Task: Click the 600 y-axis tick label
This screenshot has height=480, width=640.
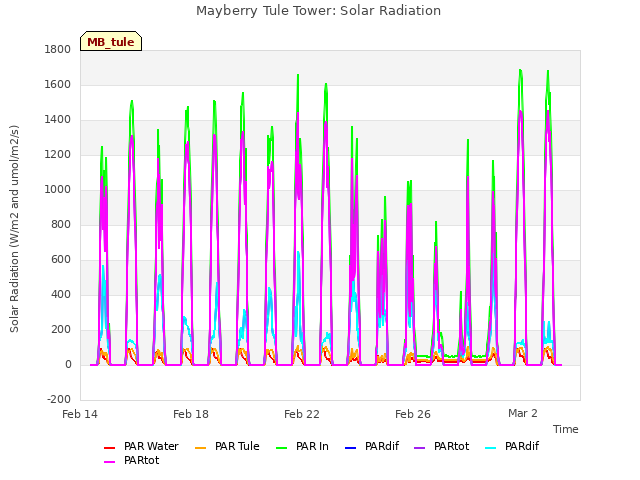Action: [61, 260]
